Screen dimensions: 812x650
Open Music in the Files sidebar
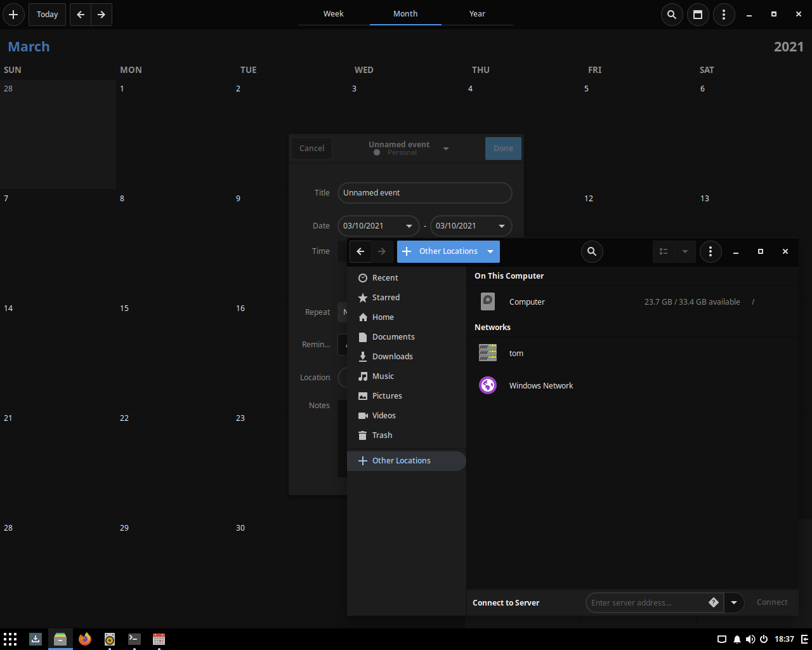click(407, 376)
